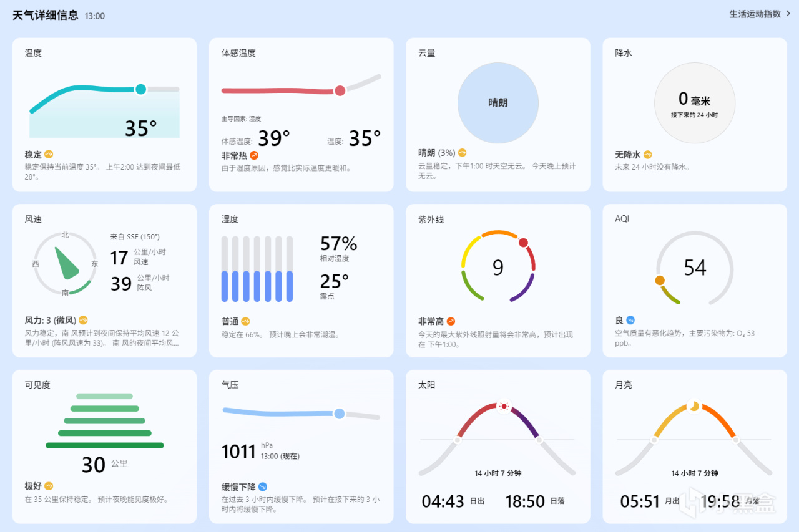Screen dimensions: 799x532
Task: Click the 降水 card title
Action: pyautogui.click(x=624, y=53)
